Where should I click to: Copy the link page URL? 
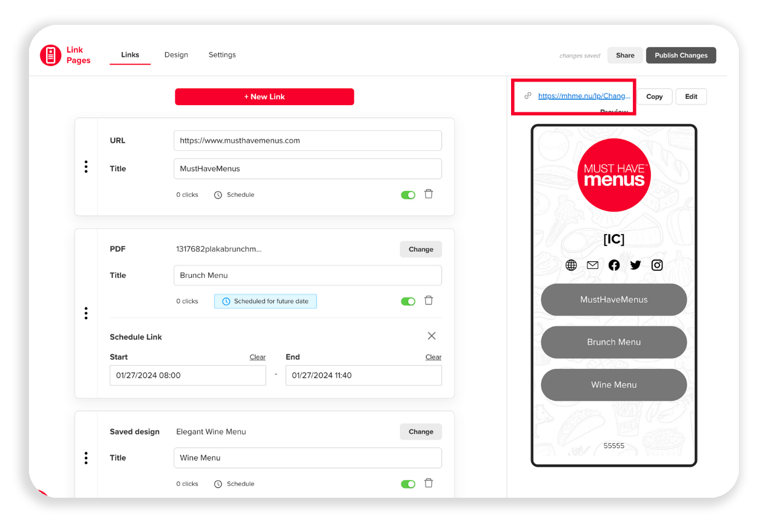[x=654, y=96]
